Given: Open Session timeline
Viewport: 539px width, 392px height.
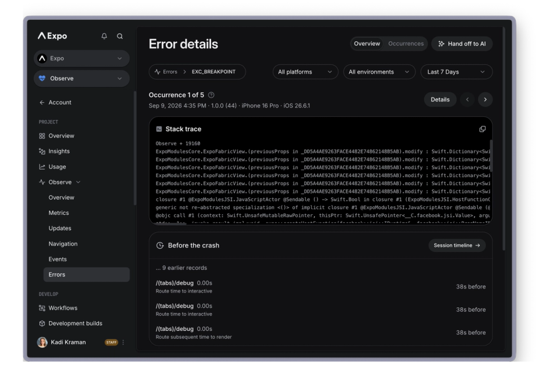Looking at the screenshot, I should coord(457,246).
